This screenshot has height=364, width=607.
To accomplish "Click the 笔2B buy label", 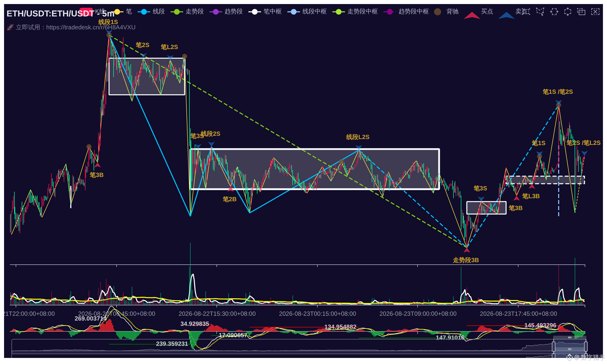I will [230, 199].
